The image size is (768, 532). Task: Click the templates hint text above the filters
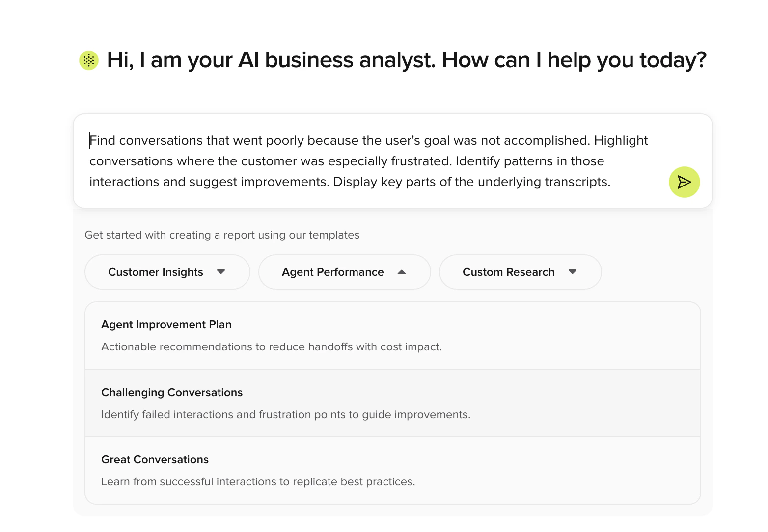(222, 235)
